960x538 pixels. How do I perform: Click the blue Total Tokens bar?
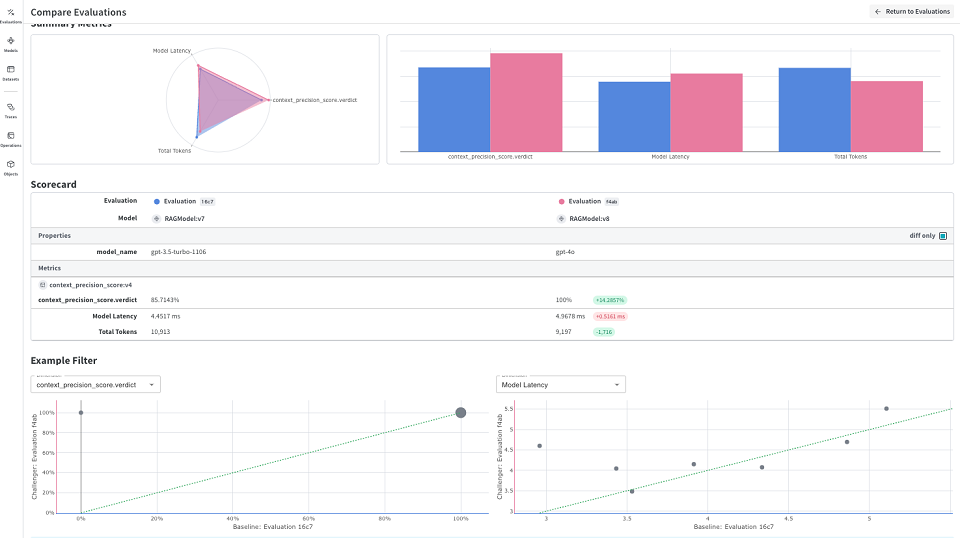(x=814, y=109)
